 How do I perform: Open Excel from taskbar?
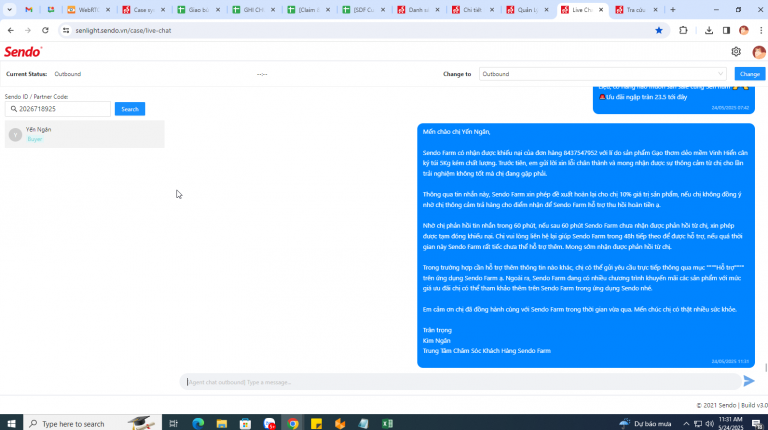(387, 423)
